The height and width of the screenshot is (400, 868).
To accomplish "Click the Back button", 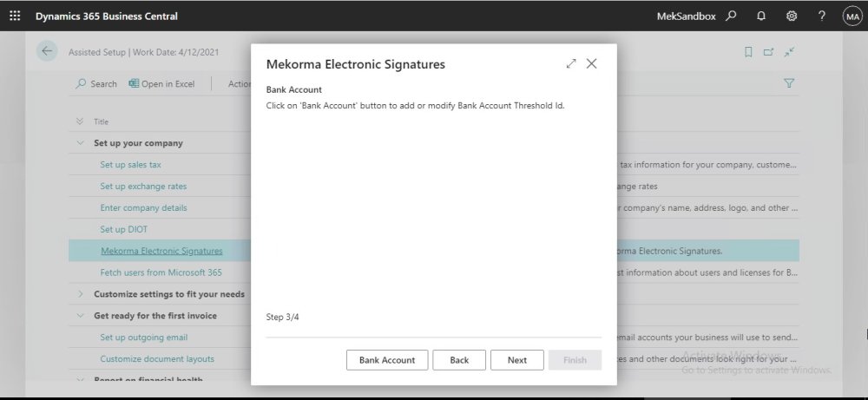I will pos(459,360).
